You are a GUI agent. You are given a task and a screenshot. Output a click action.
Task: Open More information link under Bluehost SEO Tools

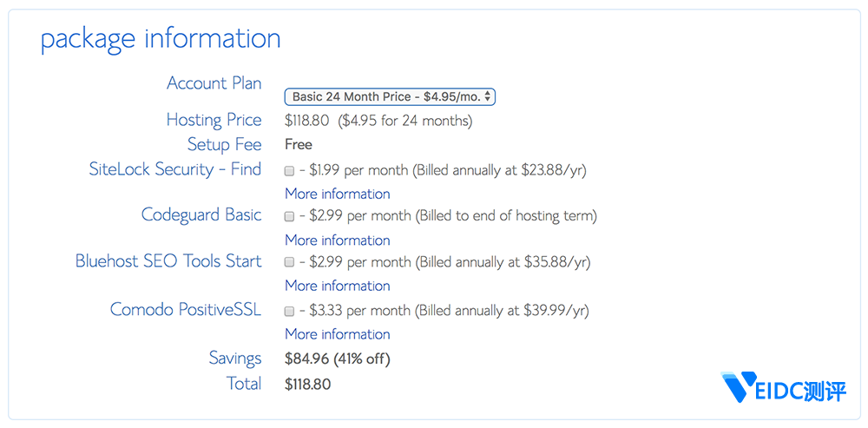coord(337,286)
